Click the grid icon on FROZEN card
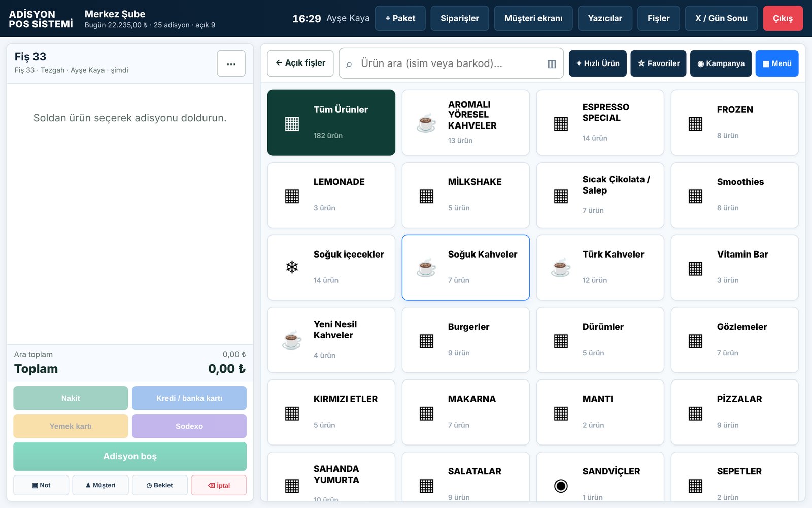 [695, 124]
